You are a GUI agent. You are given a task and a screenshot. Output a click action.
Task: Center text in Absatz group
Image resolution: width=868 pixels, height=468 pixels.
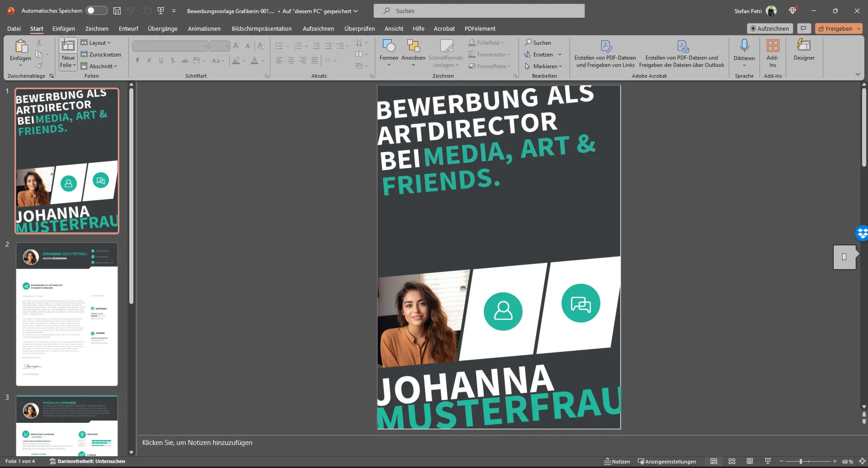pos(291,61)
